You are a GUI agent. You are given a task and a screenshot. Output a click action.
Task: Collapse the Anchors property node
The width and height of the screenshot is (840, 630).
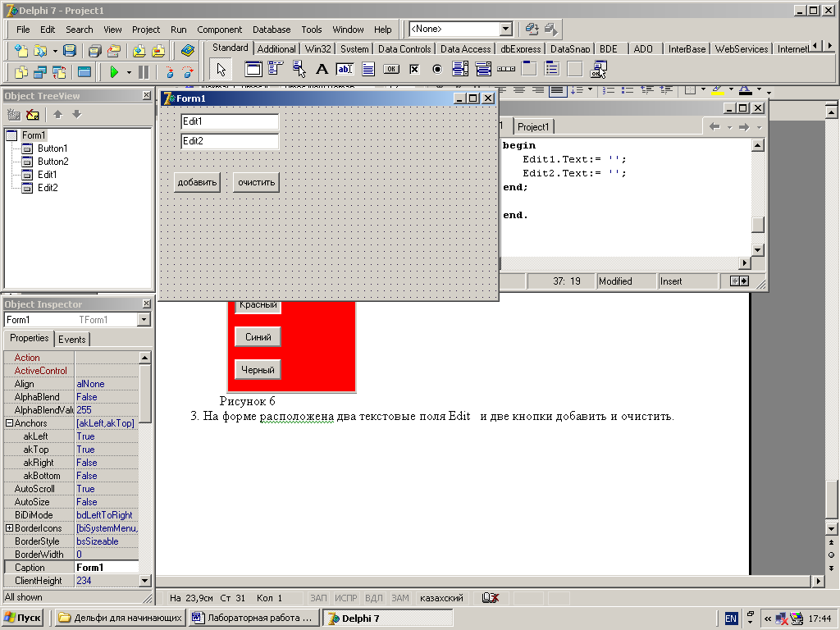[x=9, y=423]
